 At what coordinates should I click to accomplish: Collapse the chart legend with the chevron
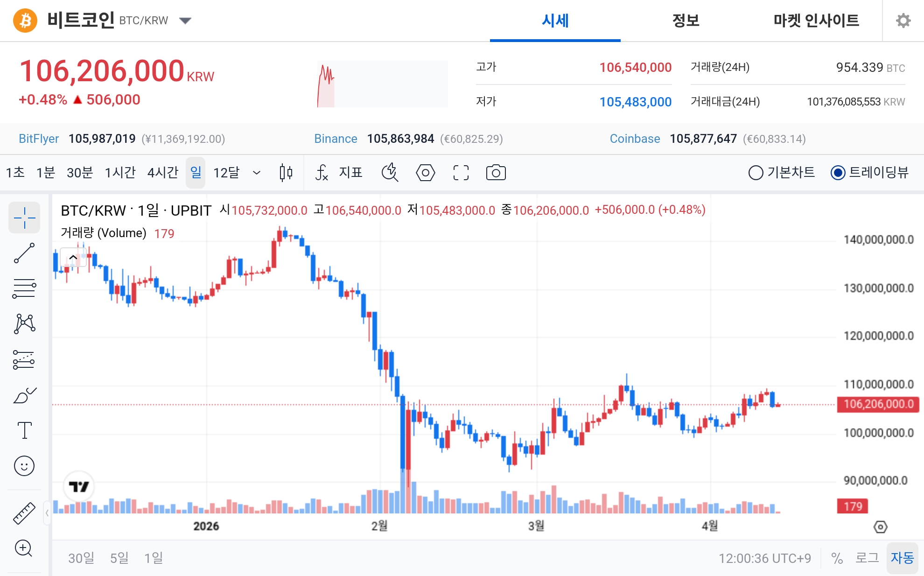[x=73, y=257]
